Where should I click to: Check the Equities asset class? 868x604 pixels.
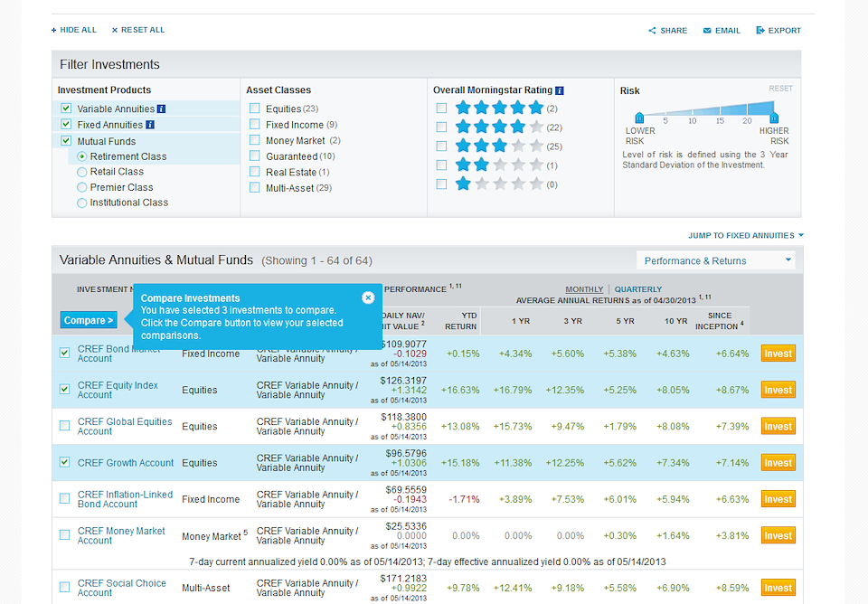255,108
